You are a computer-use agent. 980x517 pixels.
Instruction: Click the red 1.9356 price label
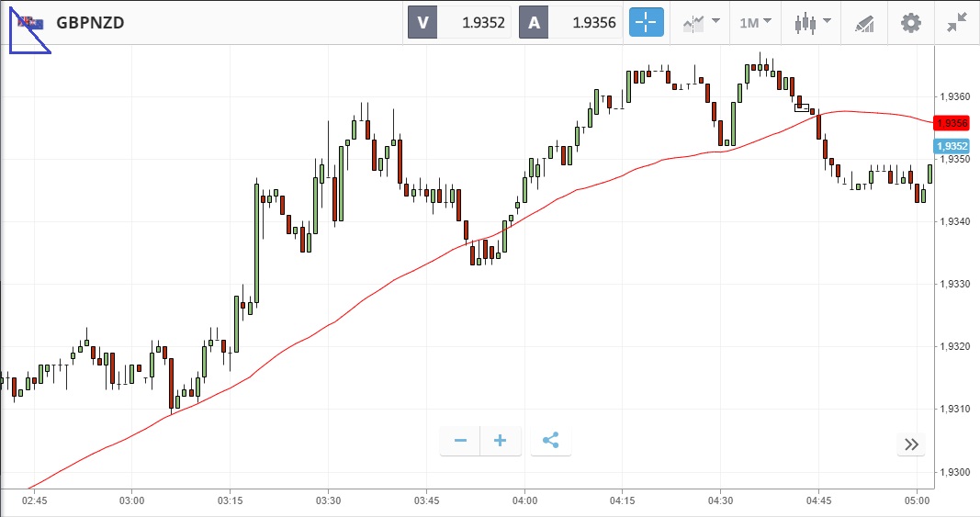(951, 123)
